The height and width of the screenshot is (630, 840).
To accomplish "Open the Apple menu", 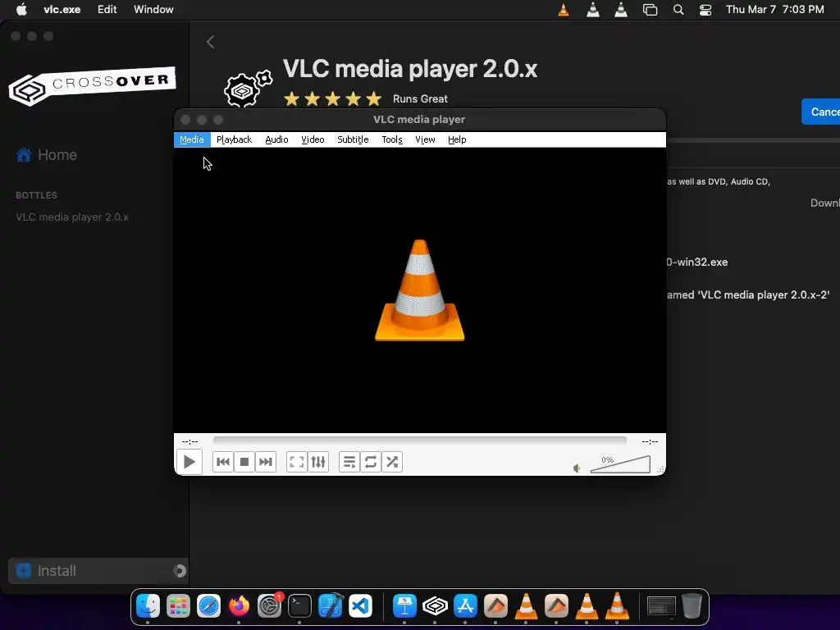I will pos(21,9).
